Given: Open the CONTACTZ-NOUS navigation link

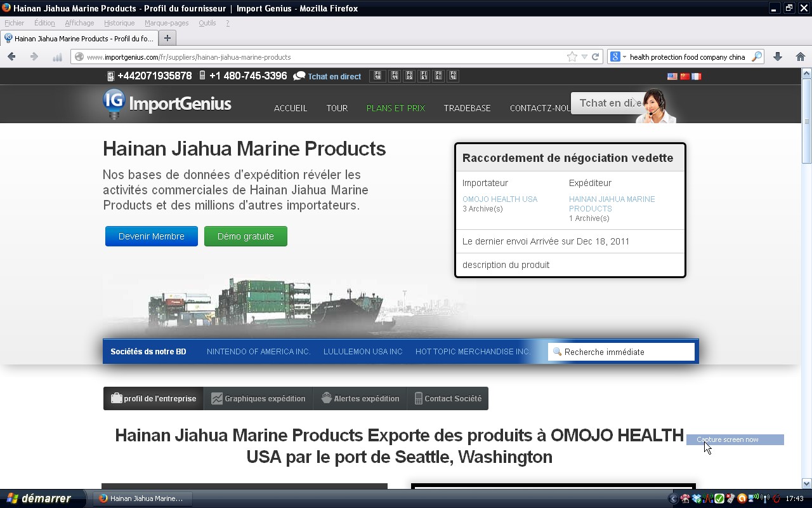Looking at the screenshot, I should [x=540, y=108].
